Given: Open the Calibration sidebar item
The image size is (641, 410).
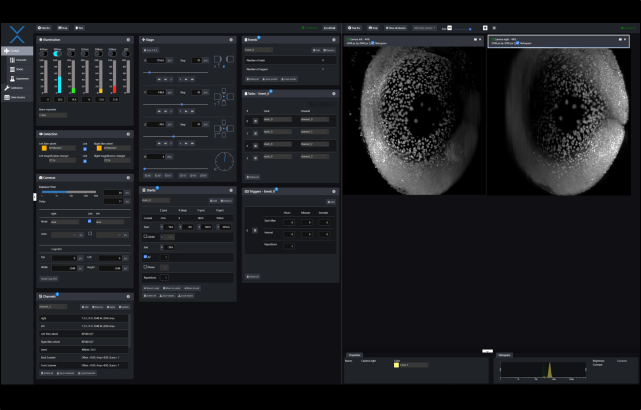Looking at the screenshot, I should pyautogui.click(x=18, y=88).
